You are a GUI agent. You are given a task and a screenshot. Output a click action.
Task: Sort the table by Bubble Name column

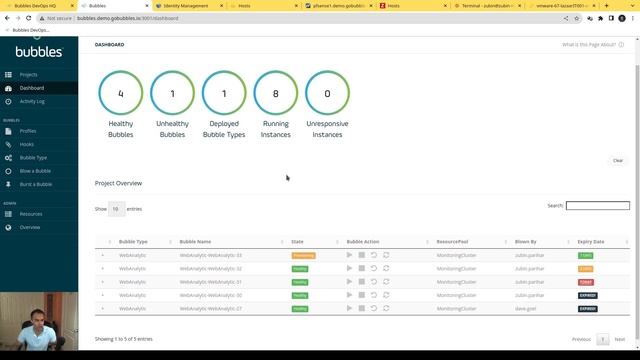pos(230,242)
